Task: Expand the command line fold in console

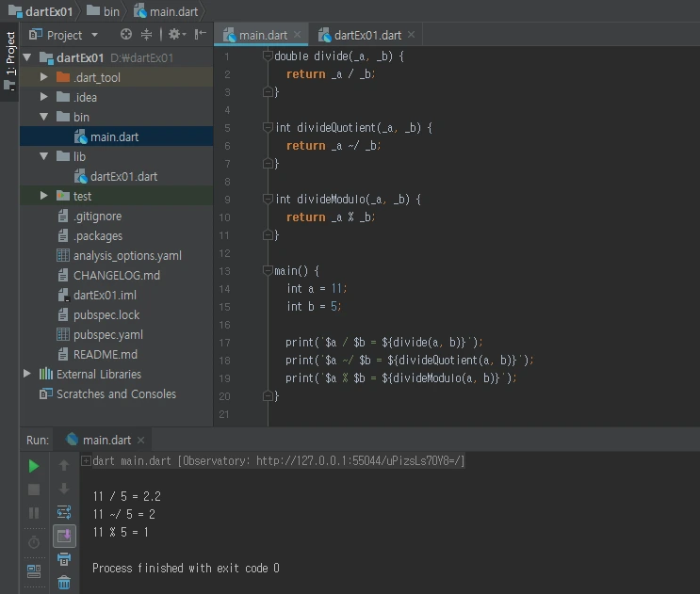Action: click(86, 460)
